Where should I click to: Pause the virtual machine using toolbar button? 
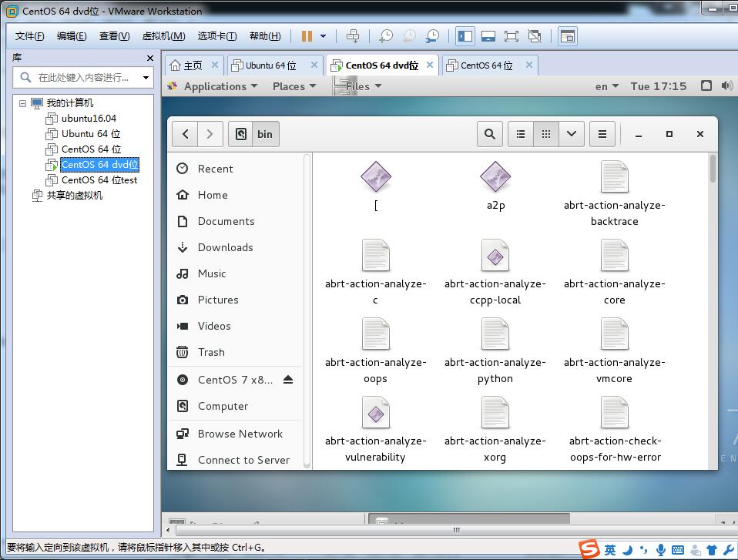(x=307, y=36)
